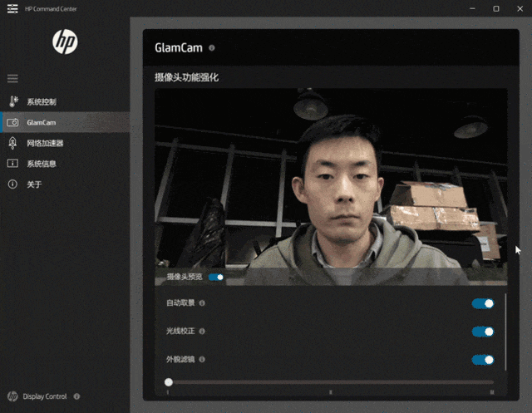
Task: Click the right end of the filter slider
Action: click(x=492, y=382)
